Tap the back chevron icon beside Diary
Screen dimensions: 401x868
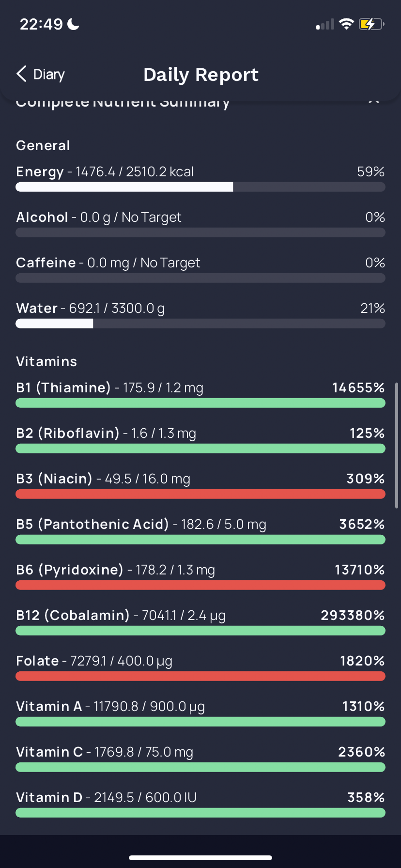[x=21, y=74]
